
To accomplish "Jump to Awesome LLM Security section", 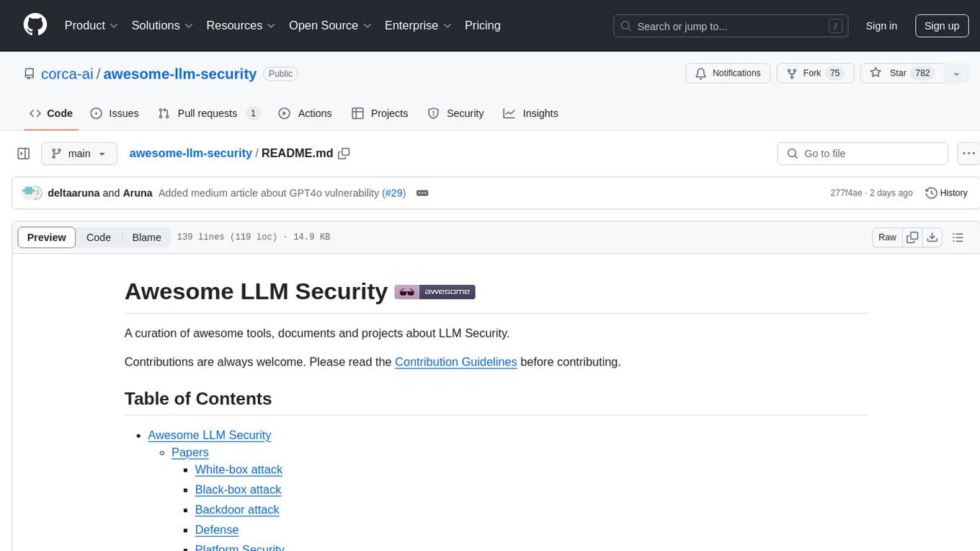I will point(209,435).
